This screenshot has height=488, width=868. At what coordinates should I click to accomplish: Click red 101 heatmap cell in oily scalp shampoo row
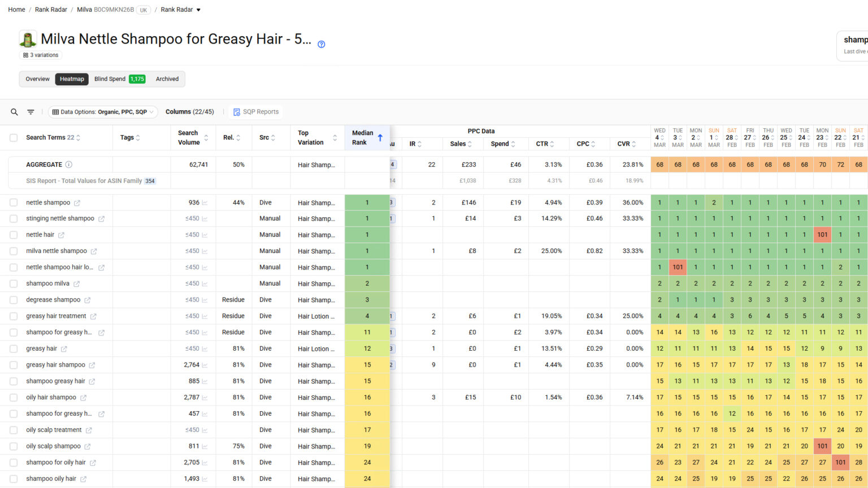coord(822,446)
